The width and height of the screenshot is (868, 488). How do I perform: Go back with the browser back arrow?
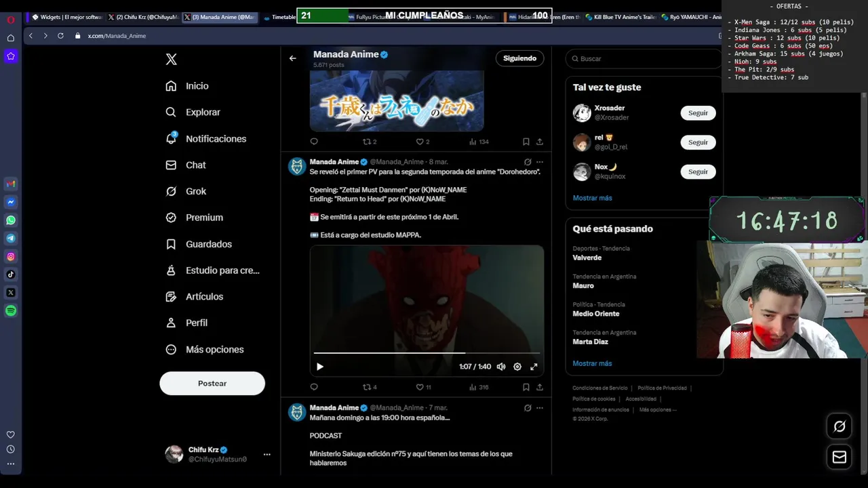click(x=31, y=35)
